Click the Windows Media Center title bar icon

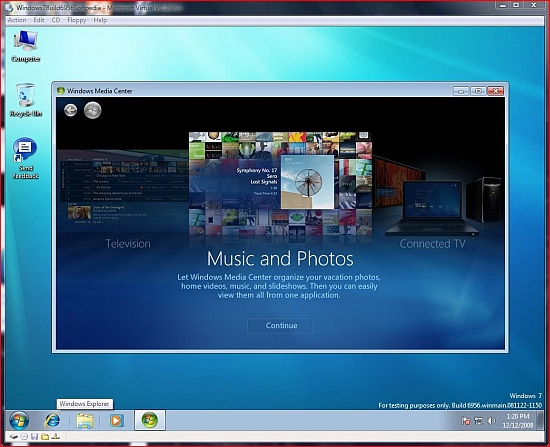61,91
